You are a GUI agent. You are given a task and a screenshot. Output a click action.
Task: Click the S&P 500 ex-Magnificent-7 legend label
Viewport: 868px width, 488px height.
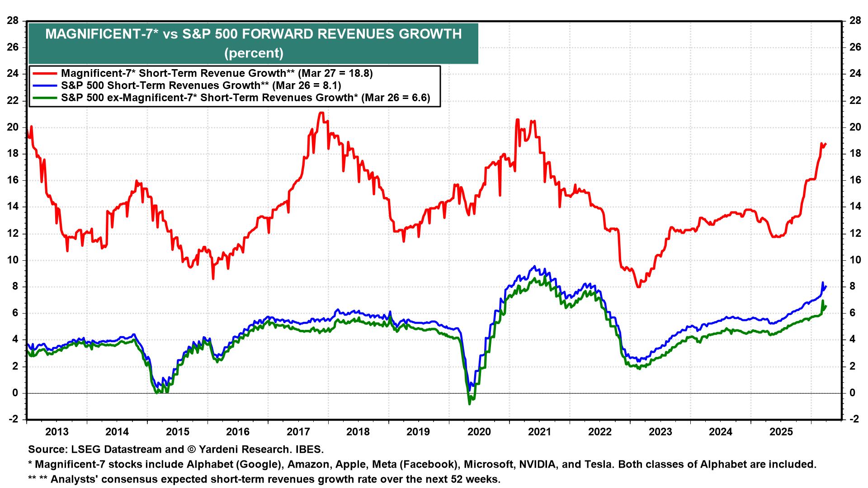point(245,98)
